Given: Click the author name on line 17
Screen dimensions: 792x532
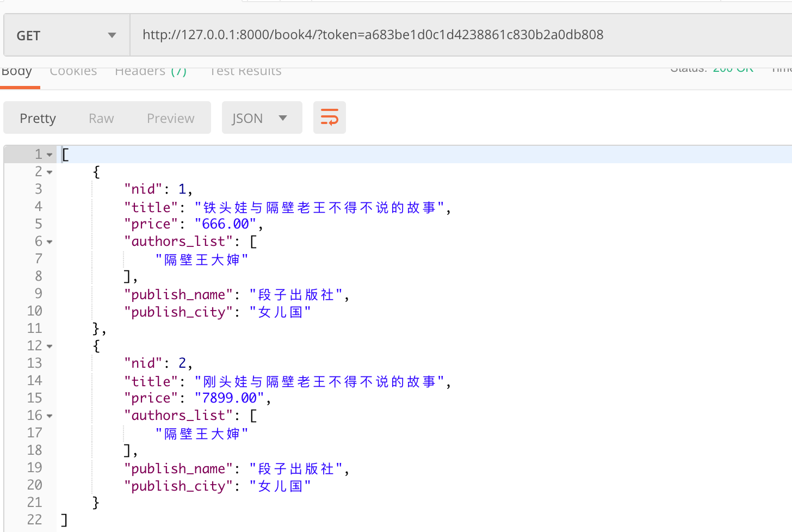Looking at the screenshot, I should 202,434.
